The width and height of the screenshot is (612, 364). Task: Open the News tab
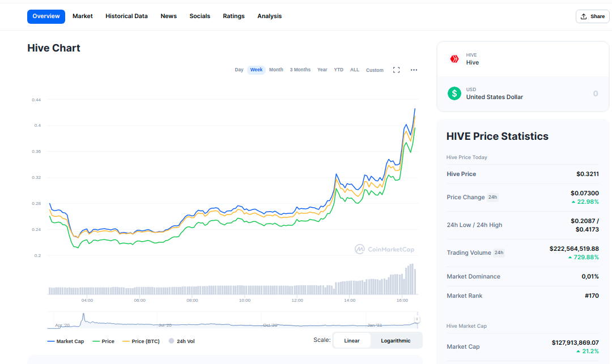point(169,16)
